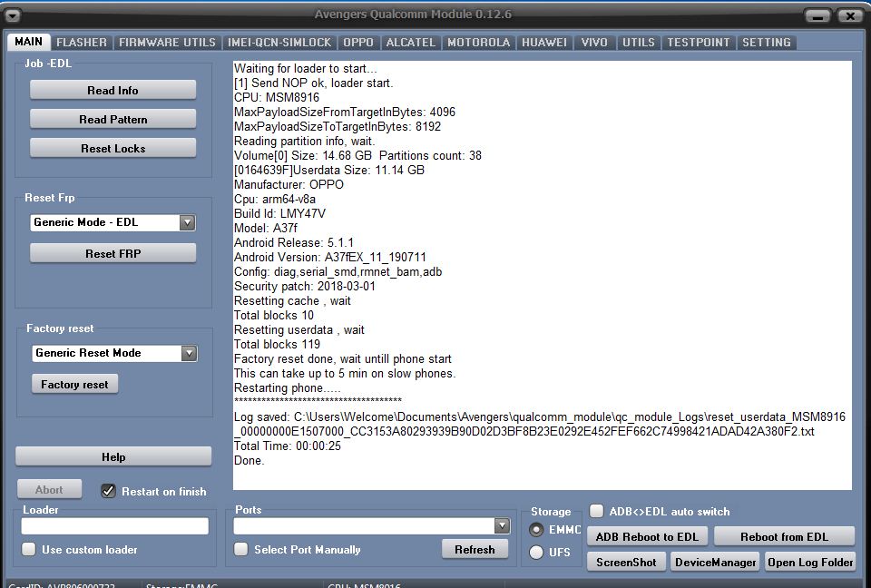Expand the Generic Mode - EDL dropdown
The image size is (871, 588).
(187, 222)
